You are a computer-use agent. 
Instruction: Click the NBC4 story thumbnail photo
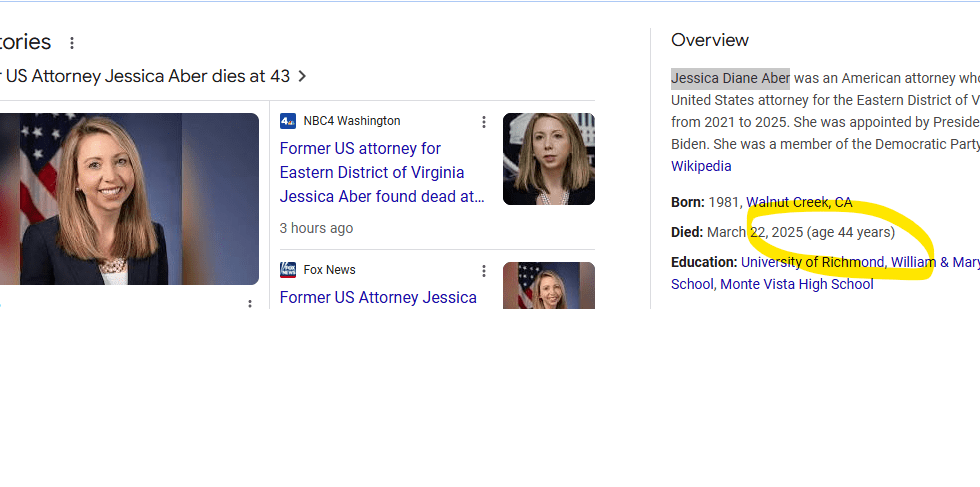coord(548,159)
